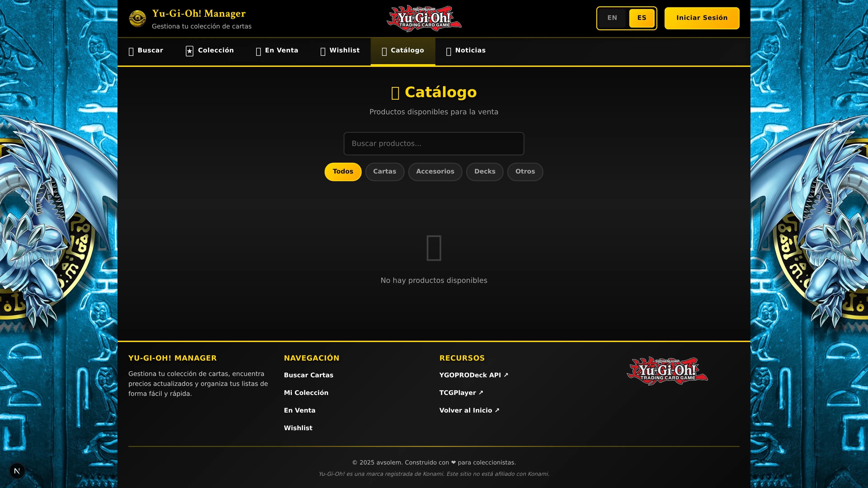Screen dimensions: 868x488
Task: Follow the Buscar Cartas footer link
Action: (308, 375)
